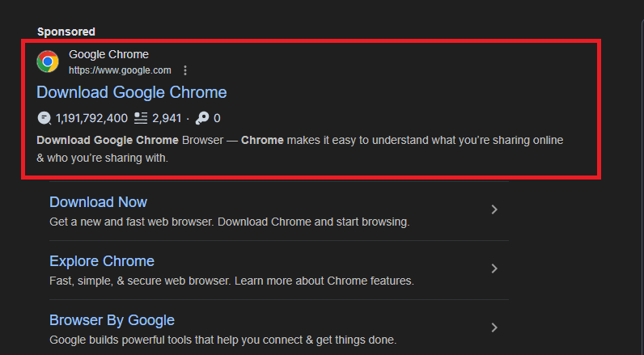Click the 1,191,792,400 count
This screenshot has width=644, height=355.
tap(91, 118)
